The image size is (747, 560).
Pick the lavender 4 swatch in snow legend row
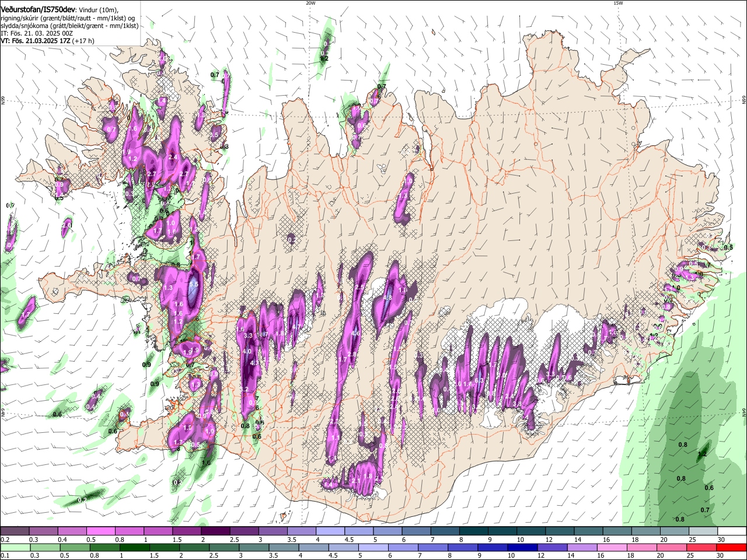(330, 531)
